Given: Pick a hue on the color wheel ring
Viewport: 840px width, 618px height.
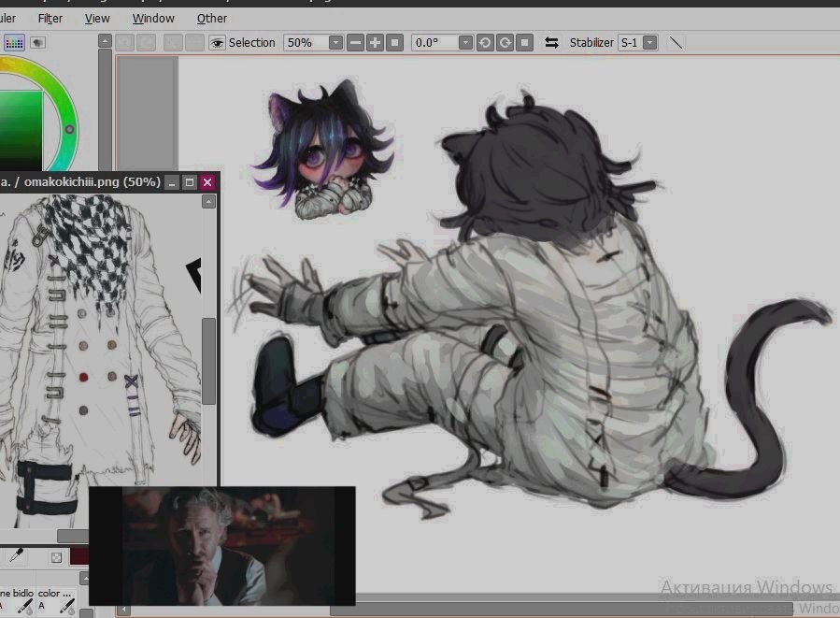Looking at the screenshot, I should (x=69, y=129).
